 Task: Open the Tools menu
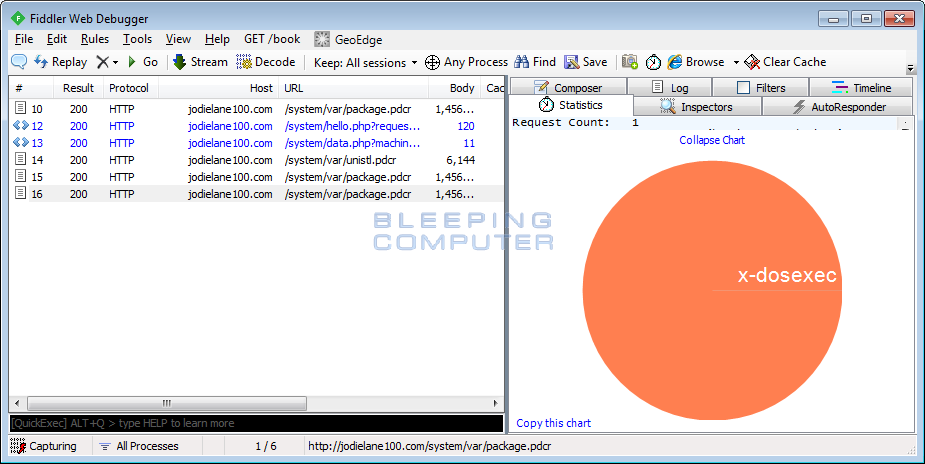[x=137, y=39]
